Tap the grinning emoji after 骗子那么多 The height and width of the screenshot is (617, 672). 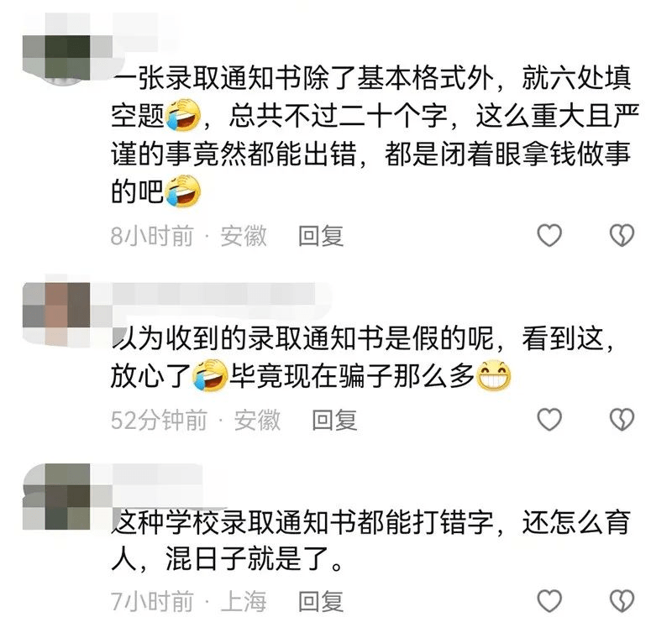[493, 376]
